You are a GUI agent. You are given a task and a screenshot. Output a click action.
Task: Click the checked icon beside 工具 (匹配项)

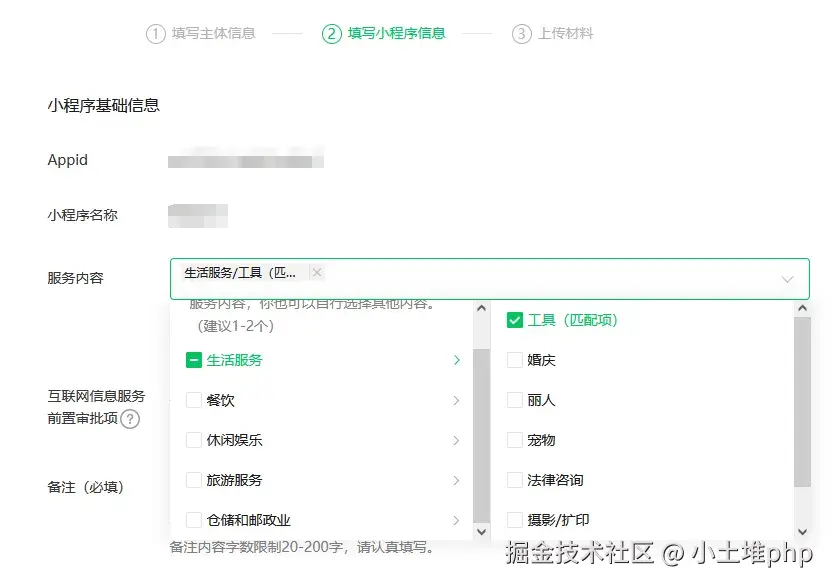pos(517,320)
